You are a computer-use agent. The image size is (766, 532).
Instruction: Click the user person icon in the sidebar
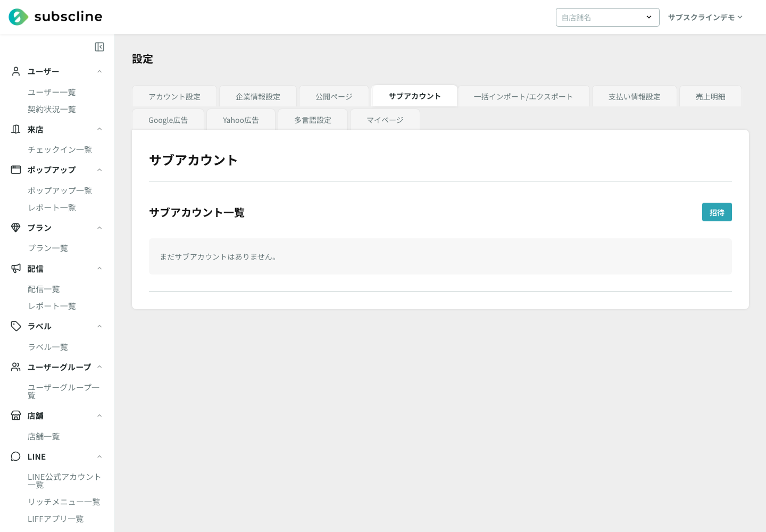16,71
